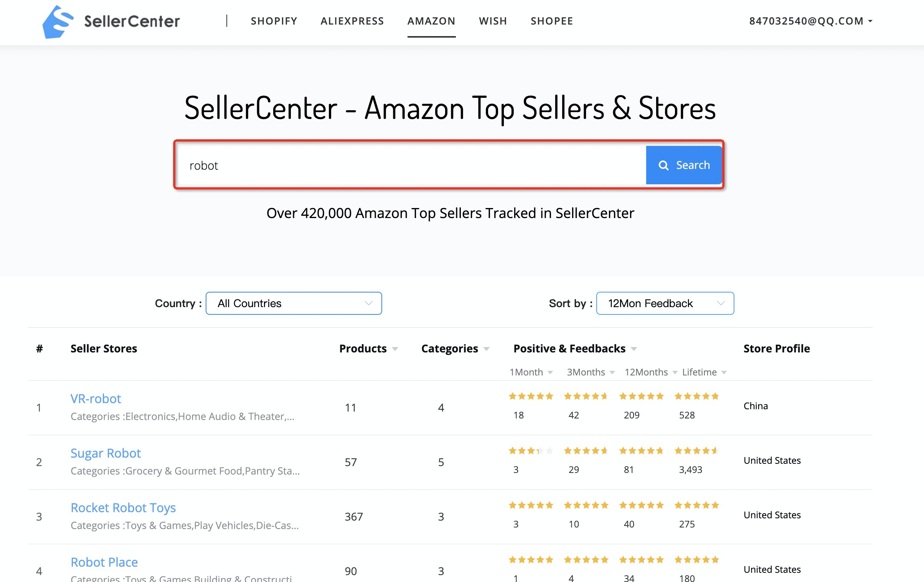
Task: Sort by Lifetime feedback arrow
Action: pos(724,372)
